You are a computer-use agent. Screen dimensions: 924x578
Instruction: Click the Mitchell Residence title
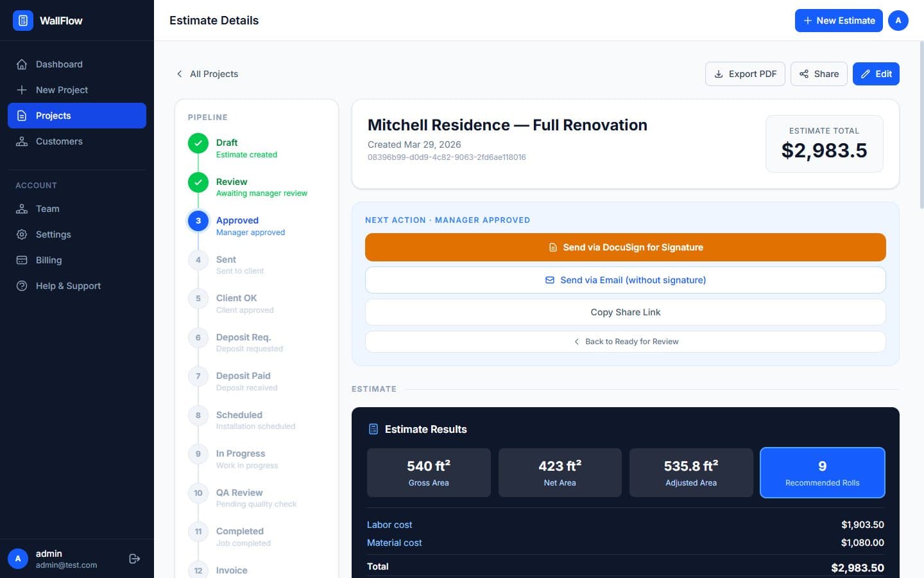point(508,125)
